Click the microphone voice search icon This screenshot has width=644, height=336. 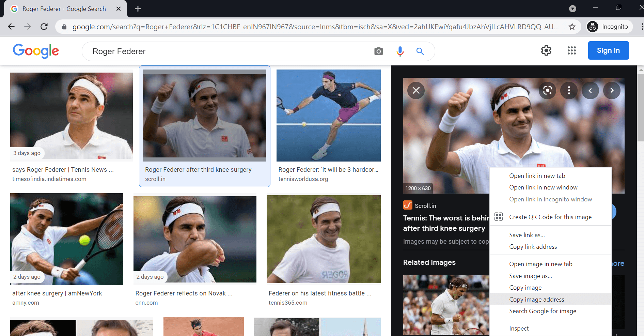(400, 51)
